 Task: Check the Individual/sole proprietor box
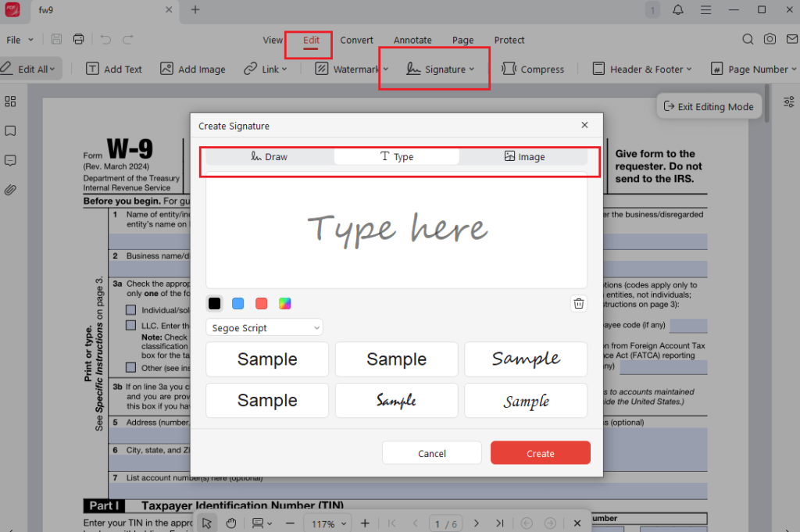[131, 309]
